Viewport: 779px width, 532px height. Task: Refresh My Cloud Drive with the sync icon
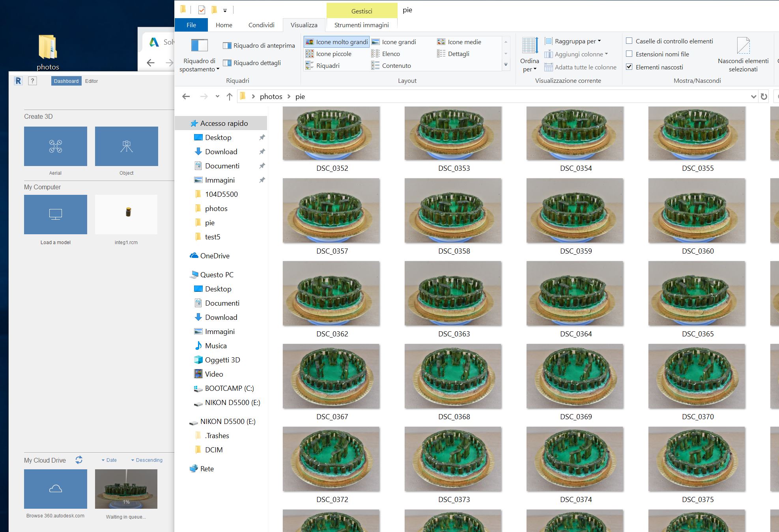(x=79, y=460)
